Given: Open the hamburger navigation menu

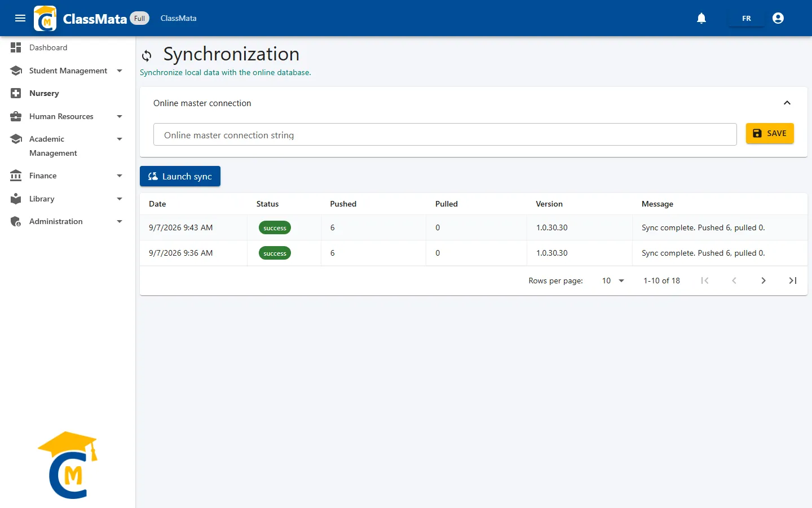Looking at the screenshot, I should [20, 18].
